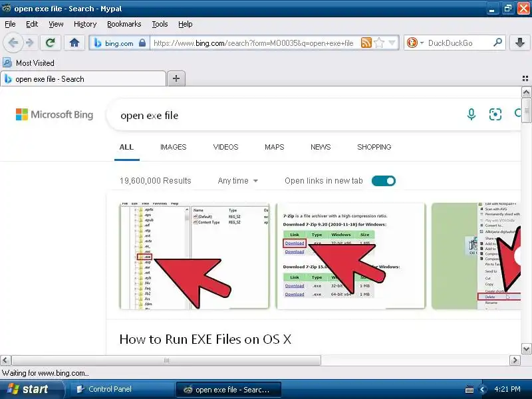Viewport: 532px width, 399px height.
Task: Open the Help menu
Action: 186,24
